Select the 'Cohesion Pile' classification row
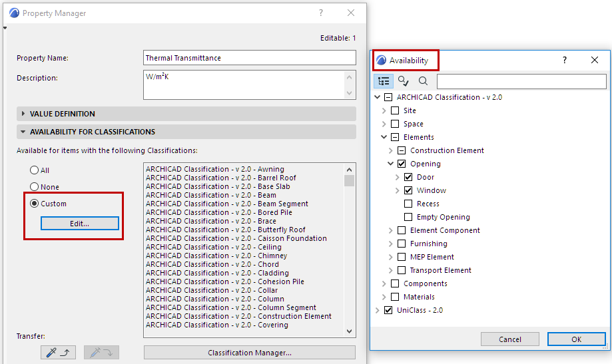Viewport: 612px width, 364px height. [x=225, y=281]
